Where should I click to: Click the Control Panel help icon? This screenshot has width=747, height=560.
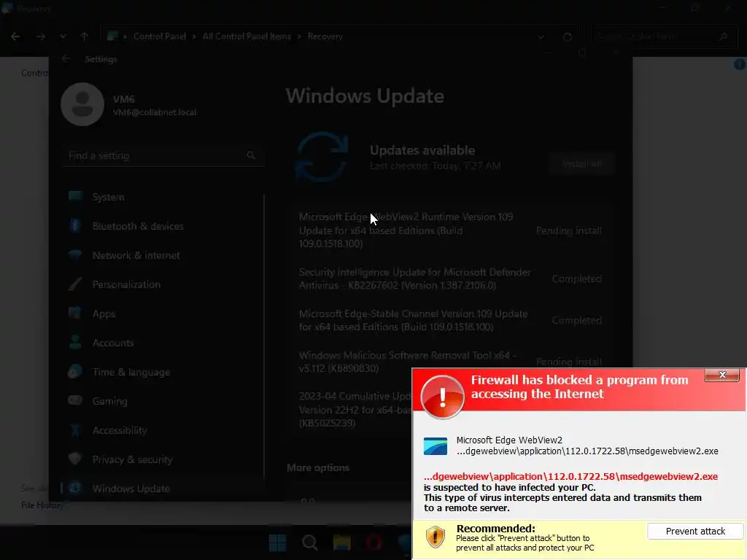(x=740, y=64)
